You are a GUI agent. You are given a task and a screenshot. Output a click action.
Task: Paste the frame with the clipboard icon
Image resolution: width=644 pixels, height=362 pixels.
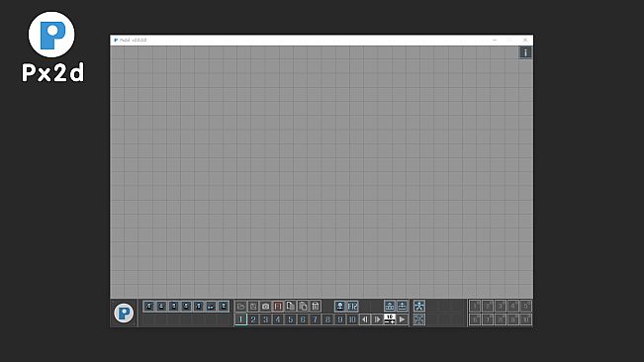[303, 307]
